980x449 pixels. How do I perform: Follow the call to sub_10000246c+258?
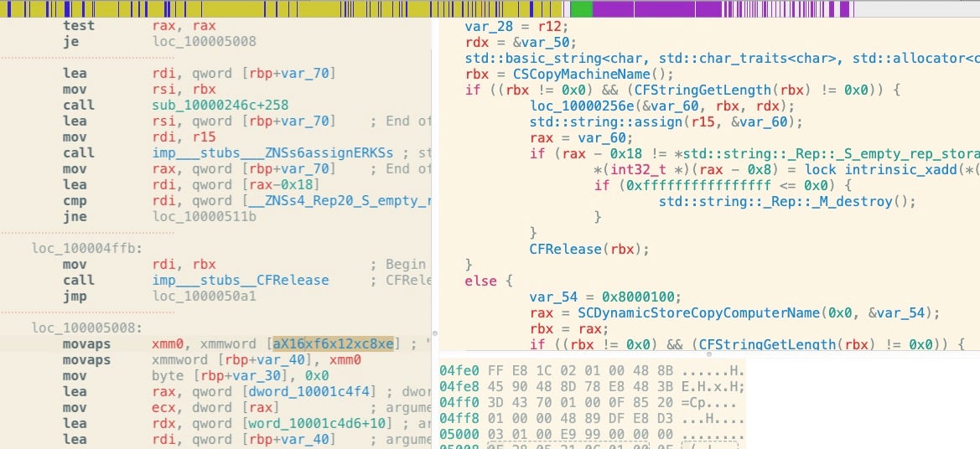pos(220,106)
